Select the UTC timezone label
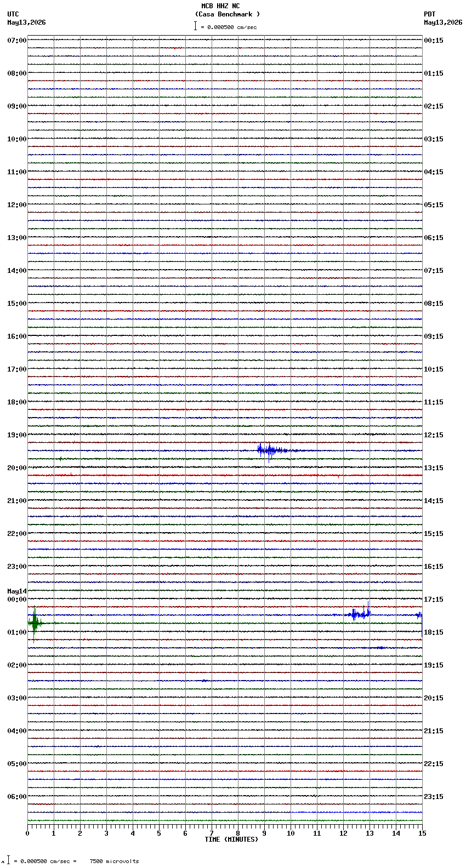466x868 pixels. coord(13,14)
